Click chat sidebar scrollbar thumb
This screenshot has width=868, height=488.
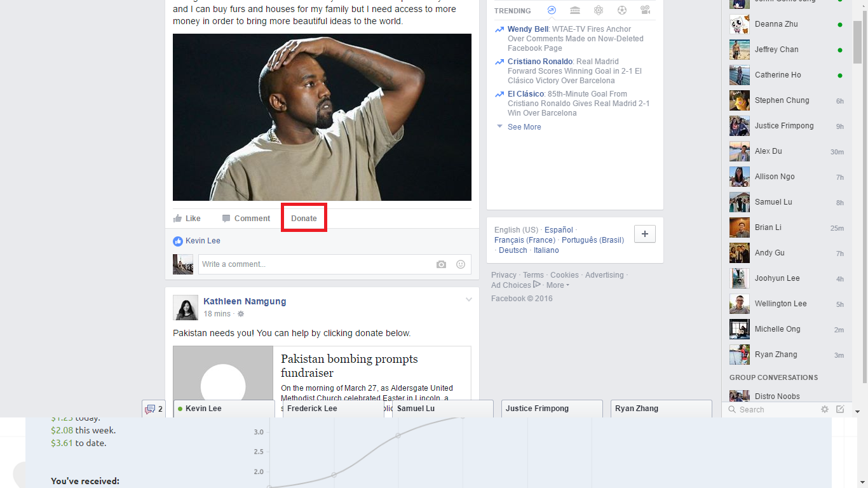pos(857,42)
